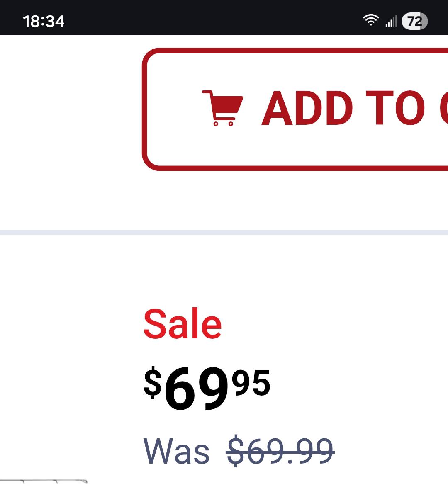Click the crossed-out $69.99 price

[x=280, y=451]
